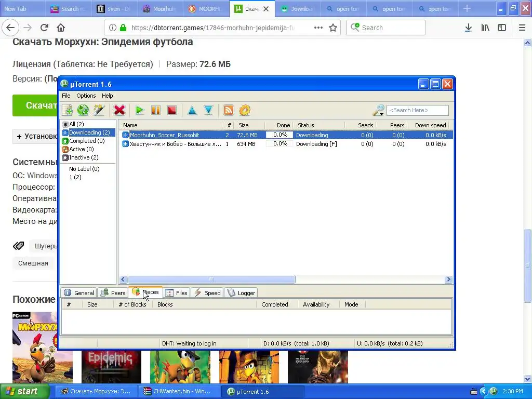This screenshot has width=532, height=399.
Task: Switch to Logger tab in details pane
Action: (241, 293)
